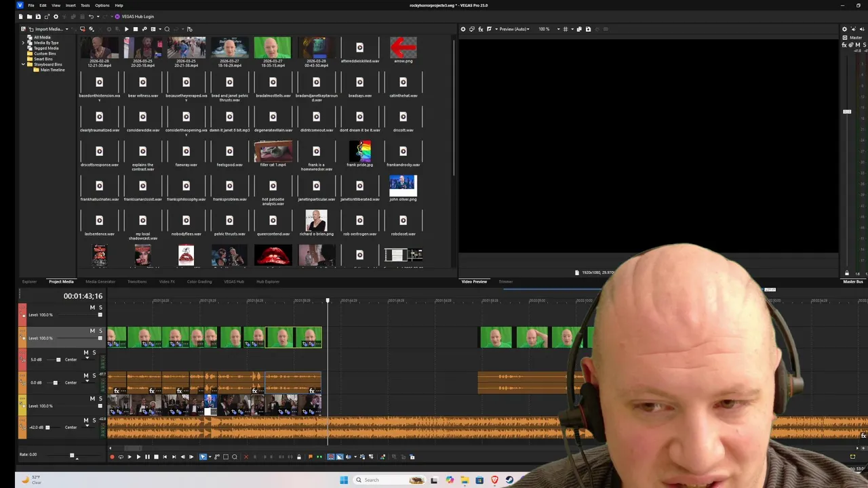Viewport: 868px width, 488px height.
Task: Click the timeline lock icon
Action: click(298, 457)
